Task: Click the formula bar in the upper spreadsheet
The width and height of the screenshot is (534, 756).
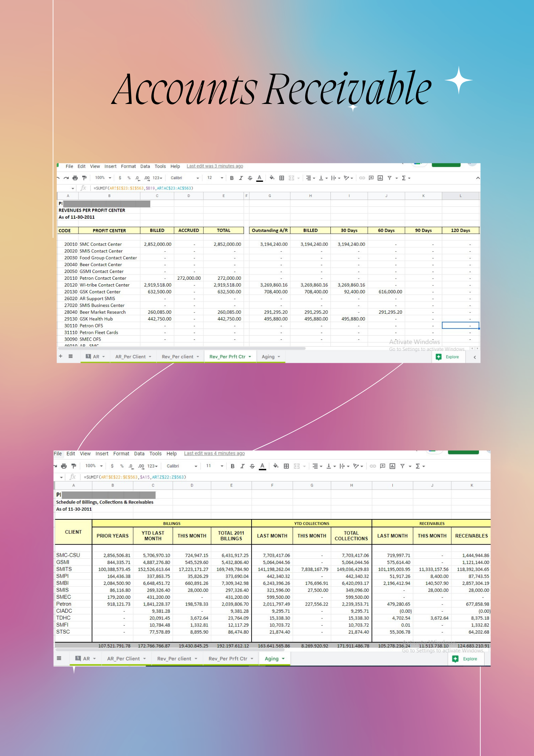Action: point(285,188)
